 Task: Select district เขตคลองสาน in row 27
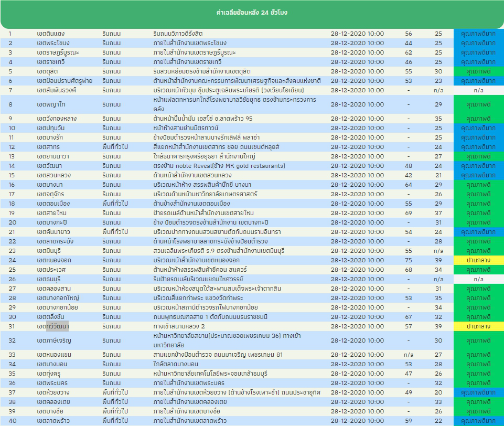(x=53, y=289)
